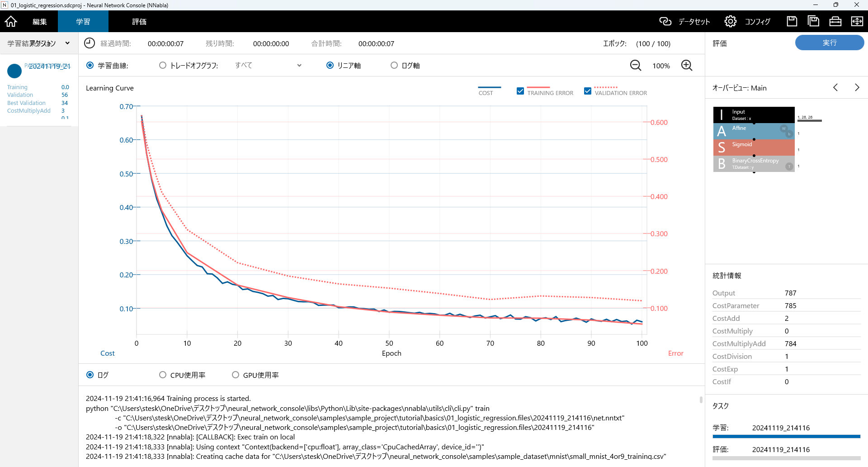Image resolution: width=868 pixels, height=467 pixels.
Task: Click the Home icon
Action: (11, 21)
